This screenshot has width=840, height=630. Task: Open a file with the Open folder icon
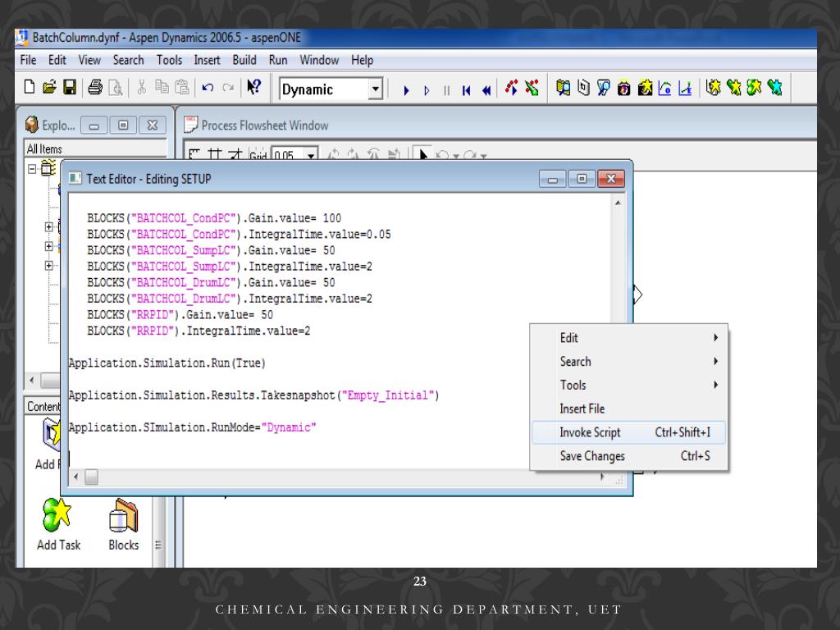click(49, 87)
